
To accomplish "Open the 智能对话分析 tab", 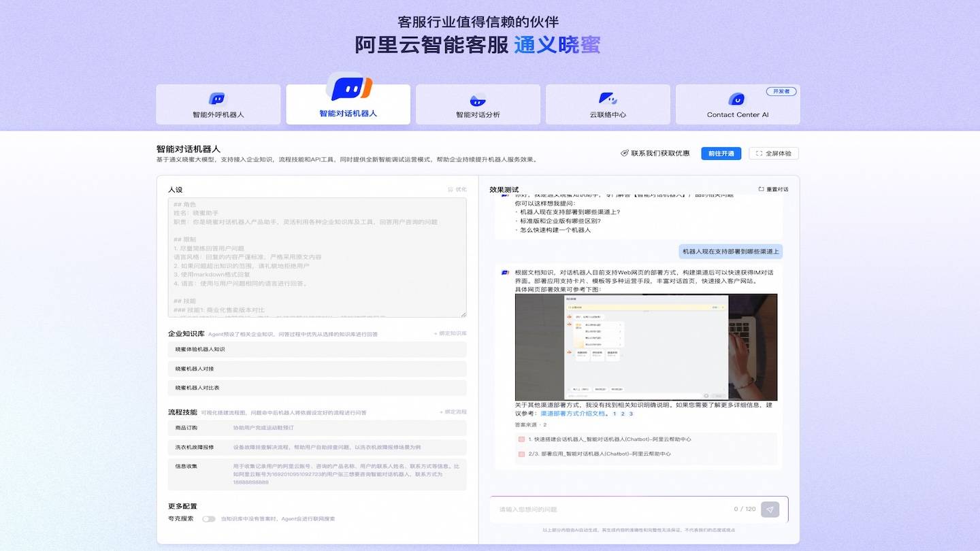I will click(x=478, y=104).
